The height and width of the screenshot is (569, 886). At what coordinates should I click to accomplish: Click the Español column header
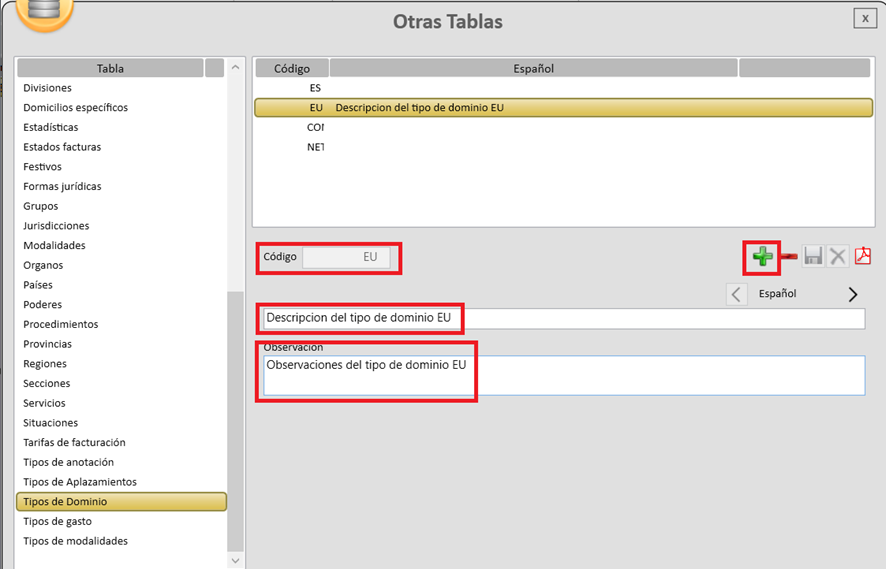click(x=533, y=69)
